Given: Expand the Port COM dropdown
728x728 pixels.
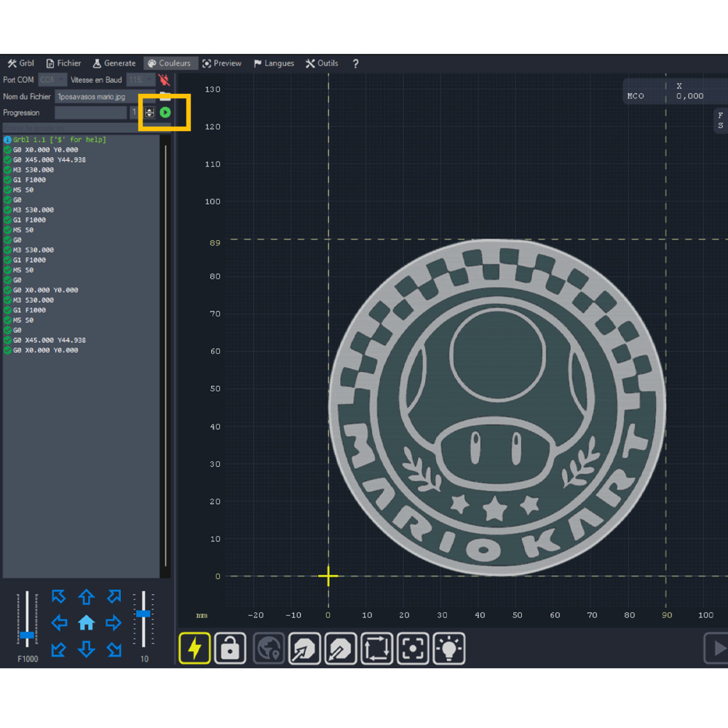Looking at the screenshot, I should tap(52, 80).
